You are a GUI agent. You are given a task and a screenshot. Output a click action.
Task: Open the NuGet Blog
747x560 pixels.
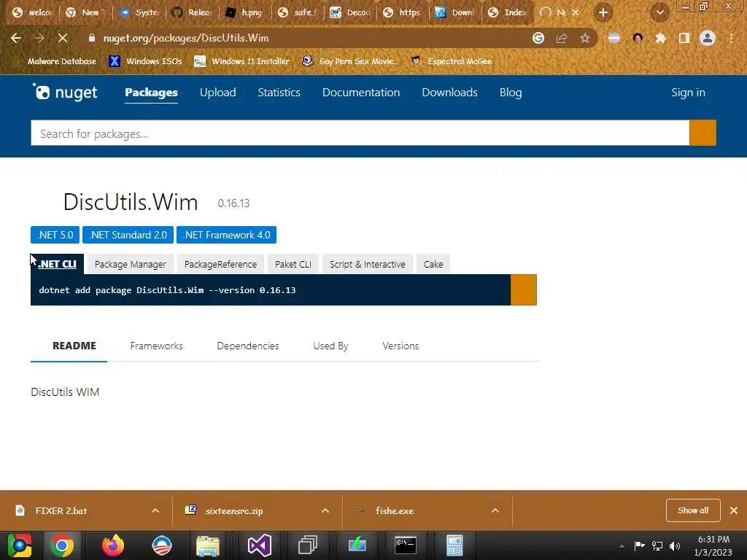point(511,93)
